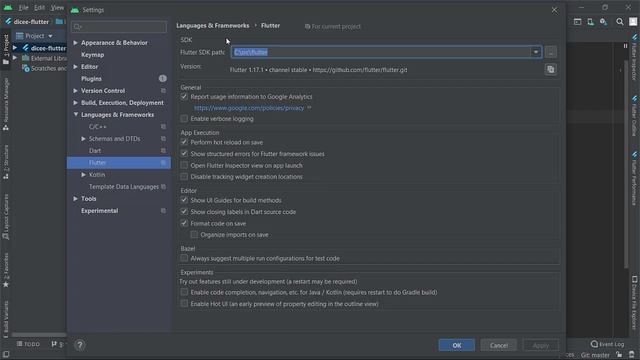This screenshot has height=360, width=640.
Task: Click the Plugins update count badge
Action: click(x=162, y=78)
